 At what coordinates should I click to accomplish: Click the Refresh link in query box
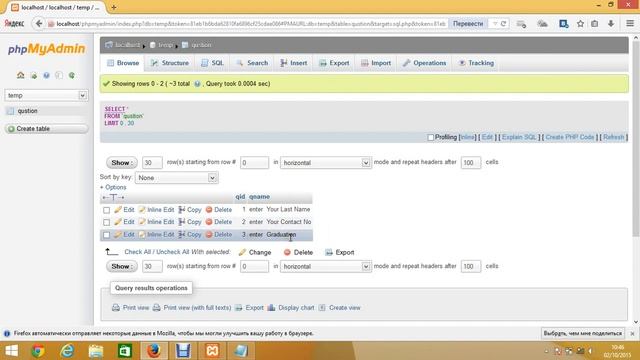(x=613, y=137)
